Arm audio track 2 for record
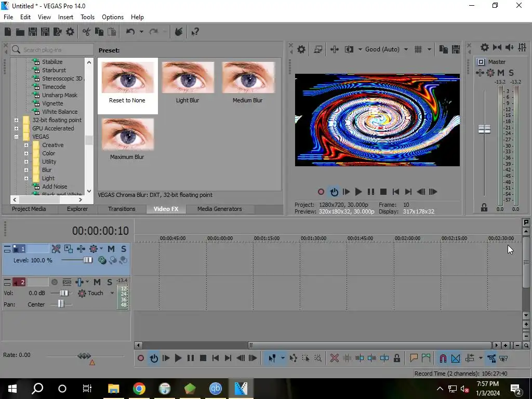The image size is (532, 399). (54, 282)
